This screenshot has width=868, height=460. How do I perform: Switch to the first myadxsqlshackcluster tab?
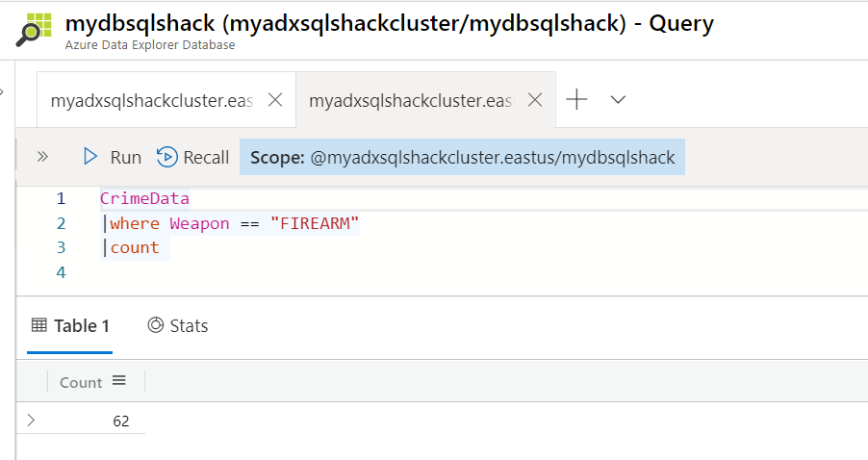[152, 100]
